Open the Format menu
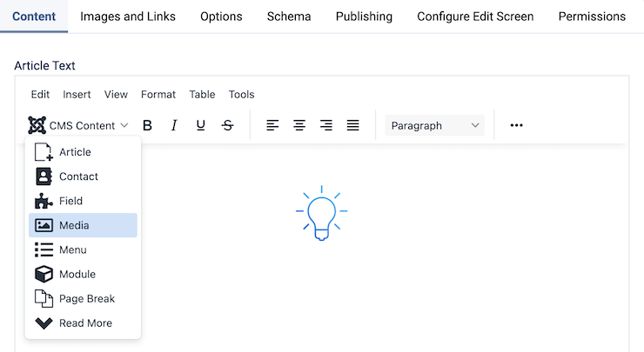 [158, 94]
